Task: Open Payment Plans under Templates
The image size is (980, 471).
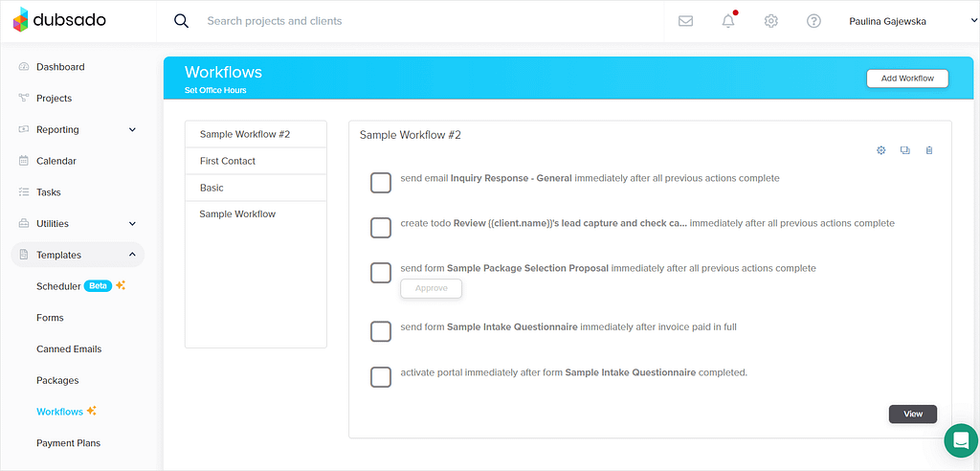Action: pos(68,443)
